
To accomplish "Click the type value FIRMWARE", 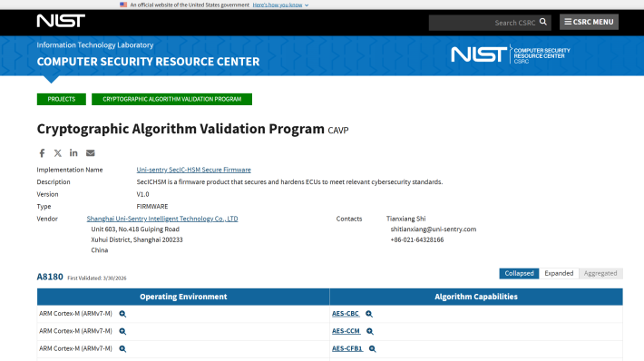I will point(152,207).
